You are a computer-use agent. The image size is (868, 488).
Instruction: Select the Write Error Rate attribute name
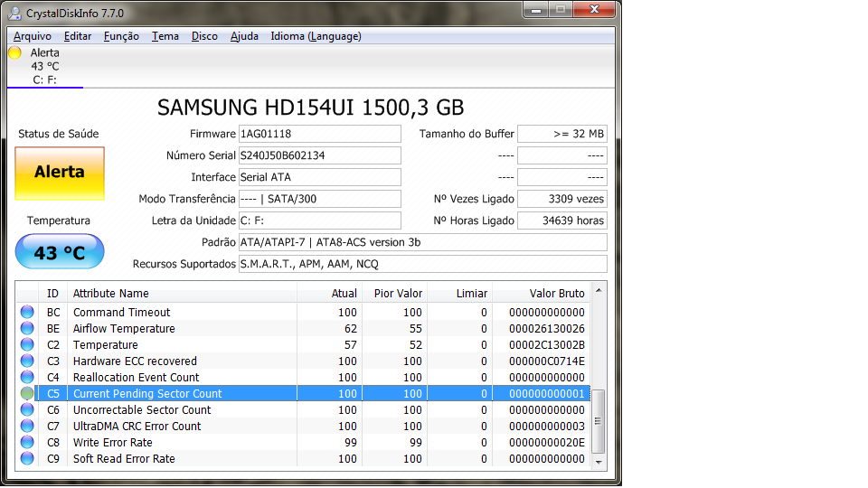tap(113, 443)
